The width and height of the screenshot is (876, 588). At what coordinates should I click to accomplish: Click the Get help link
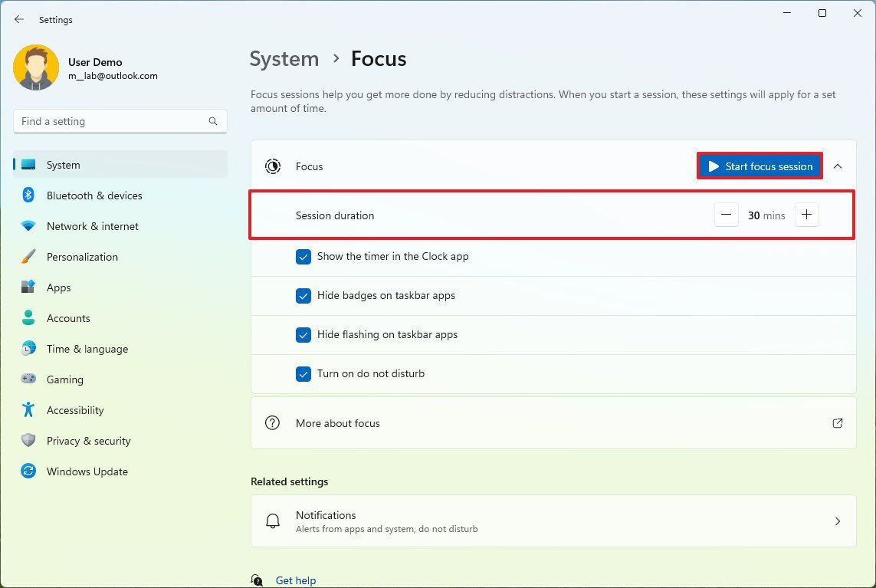point(296,580)
